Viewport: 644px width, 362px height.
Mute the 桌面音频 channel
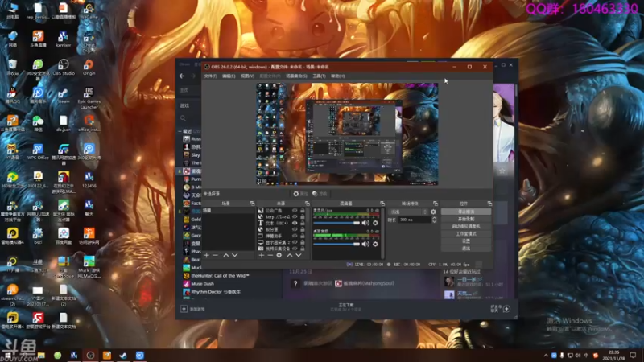coord(365,245)
